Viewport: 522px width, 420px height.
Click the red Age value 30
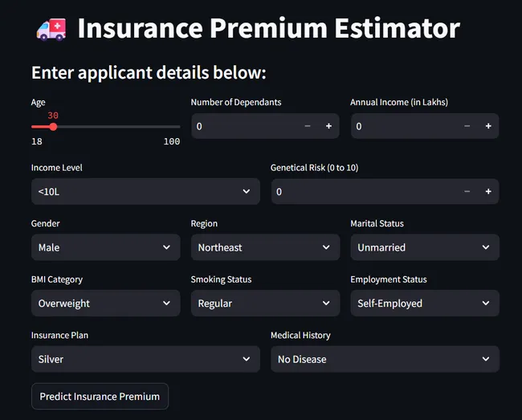pos(53,116)
